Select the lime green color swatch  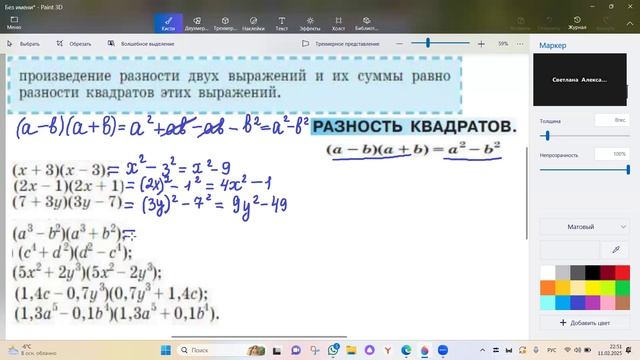pyautogui.click(x=607, y=288)
